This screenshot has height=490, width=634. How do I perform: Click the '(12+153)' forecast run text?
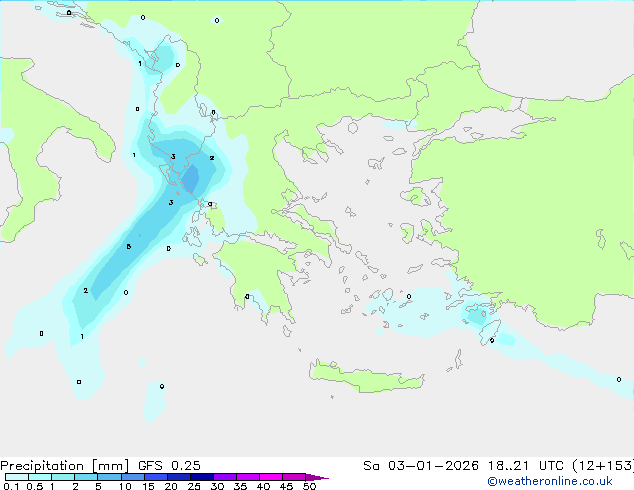coord(603,466)
